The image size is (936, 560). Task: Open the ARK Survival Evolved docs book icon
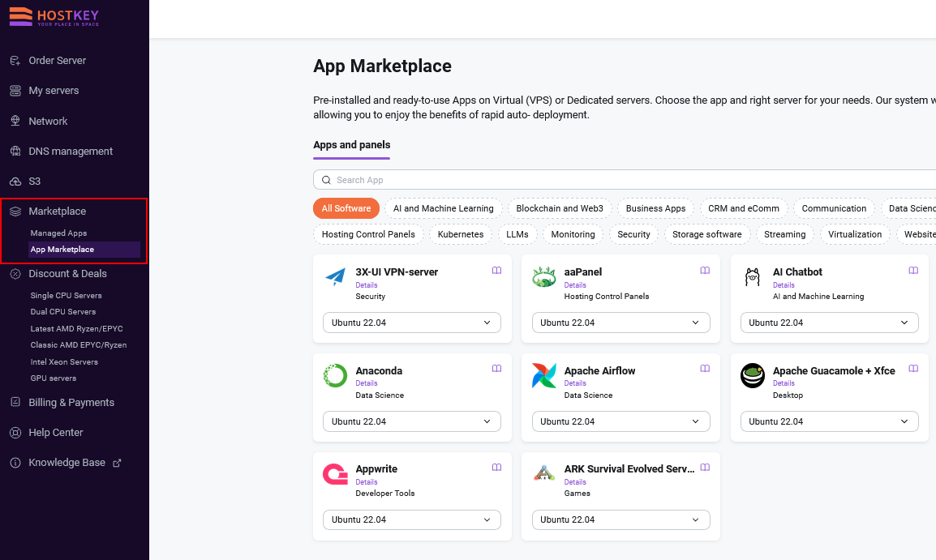705,468
